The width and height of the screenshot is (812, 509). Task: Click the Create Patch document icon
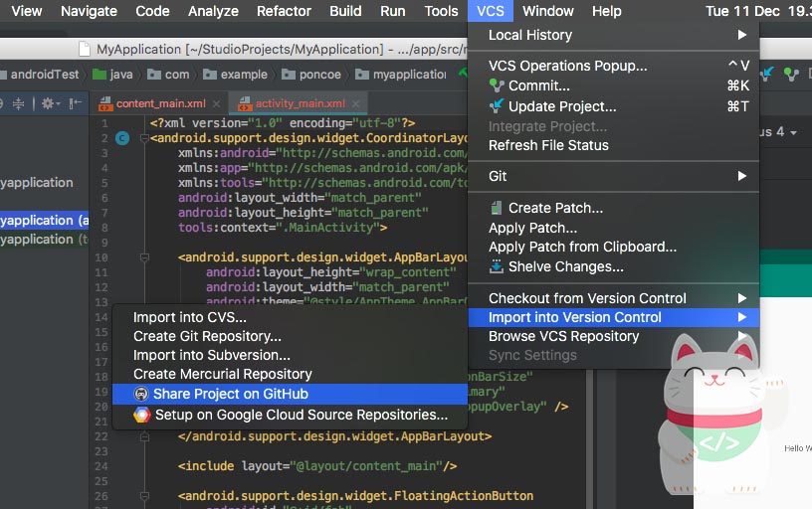coord(497,208)
